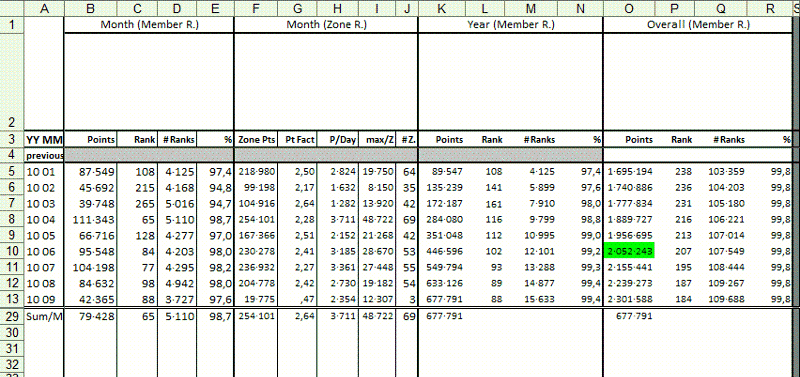Select cell with value 2·301·588
The image size is (800, 377).
coord(629,299)
